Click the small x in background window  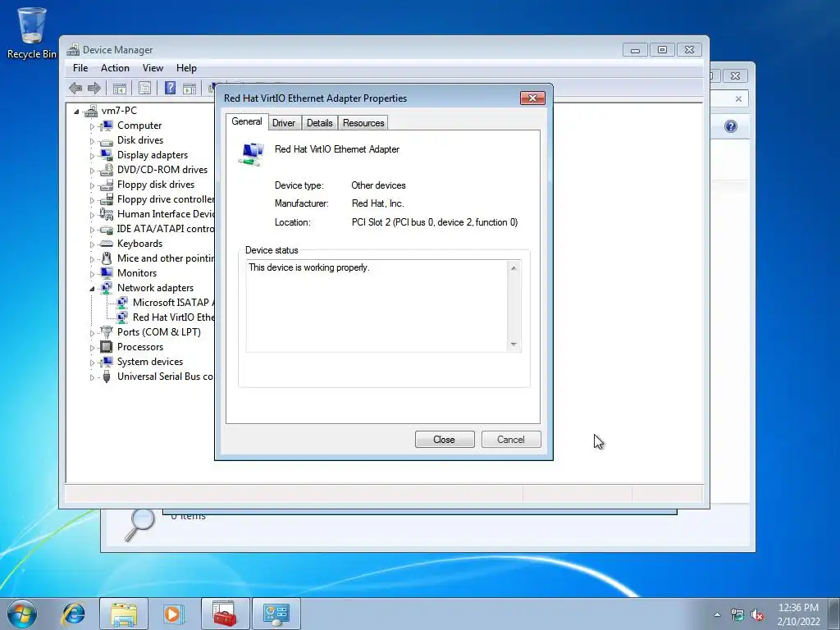739,99
